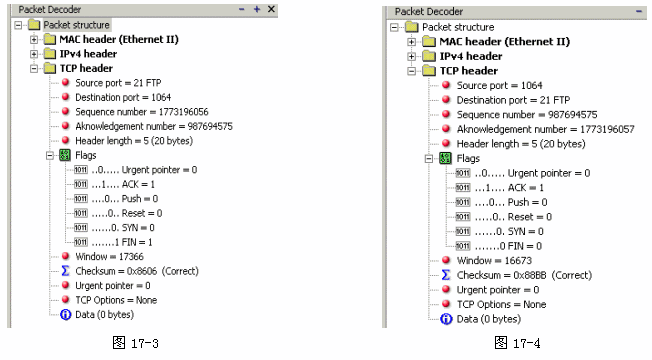Image resolution: width=652 pixels, height=360 pixels.
Task: Collapse Packet structure node in figure 17-4
Action: pos(394,27)
